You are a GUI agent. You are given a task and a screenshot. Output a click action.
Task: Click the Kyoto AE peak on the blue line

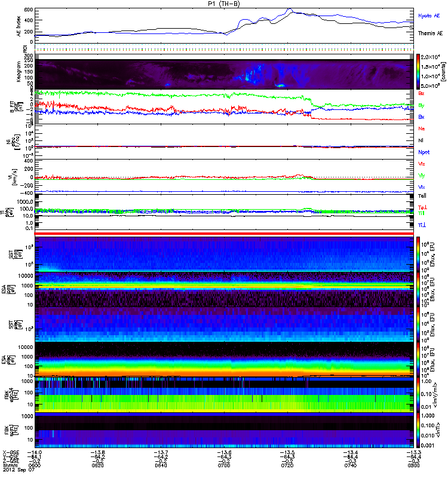click(289, 10)
